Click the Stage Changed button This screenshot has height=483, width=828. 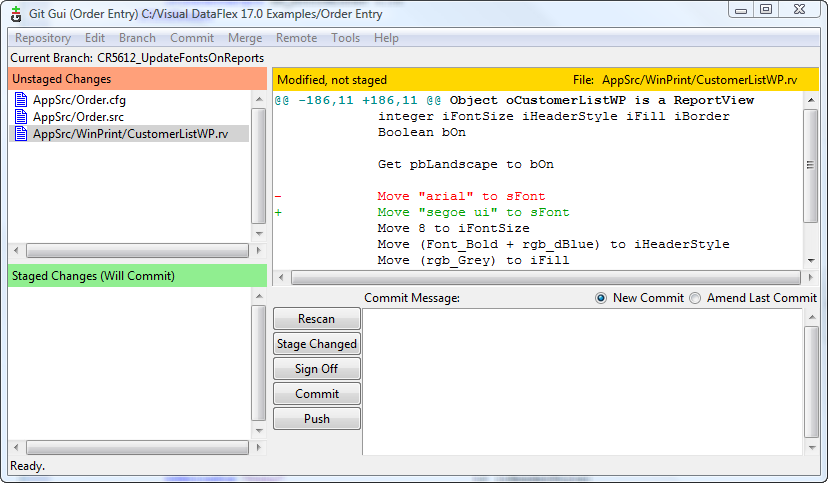click(x=316, y=344)
